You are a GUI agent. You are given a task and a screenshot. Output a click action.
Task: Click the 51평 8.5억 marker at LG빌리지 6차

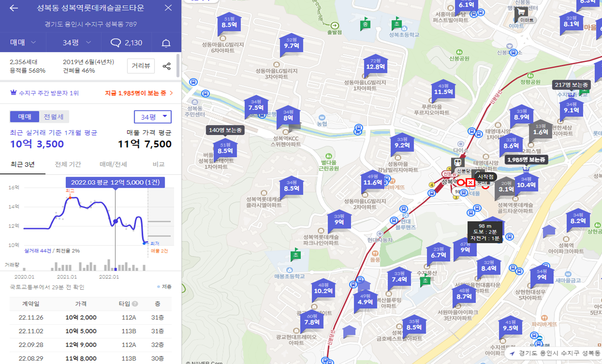[x=229, y=25]
